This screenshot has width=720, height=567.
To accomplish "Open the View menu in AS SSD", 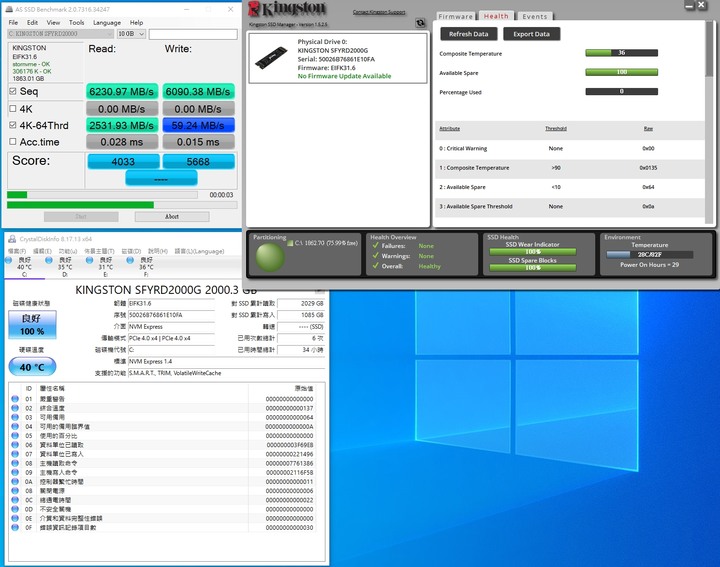I will (x=53, y=22).
